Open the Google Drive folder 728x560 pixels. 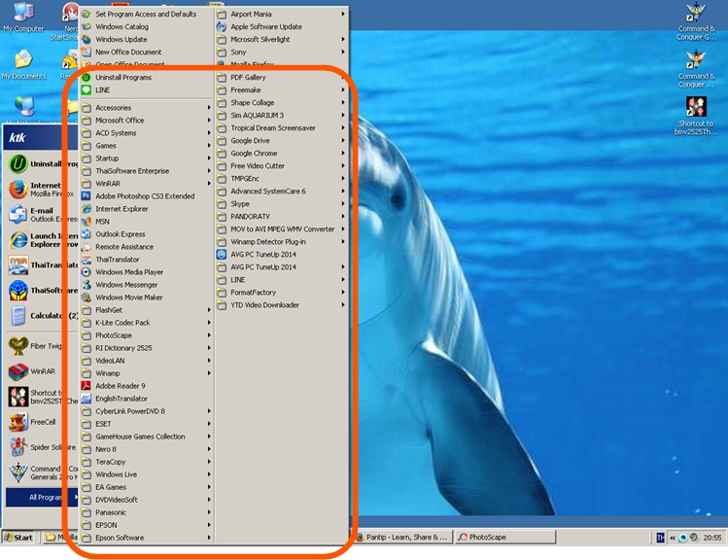pos(281,141)
